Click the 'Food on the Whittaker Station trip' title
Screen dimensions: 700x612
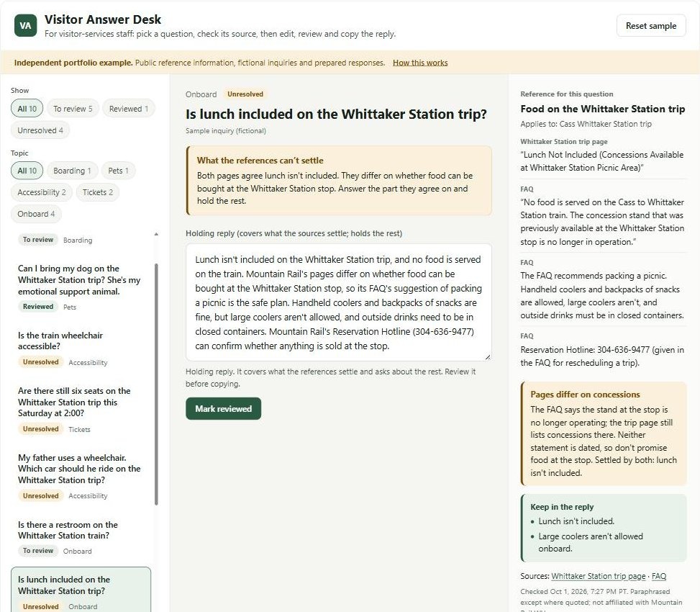click(602, 109)
